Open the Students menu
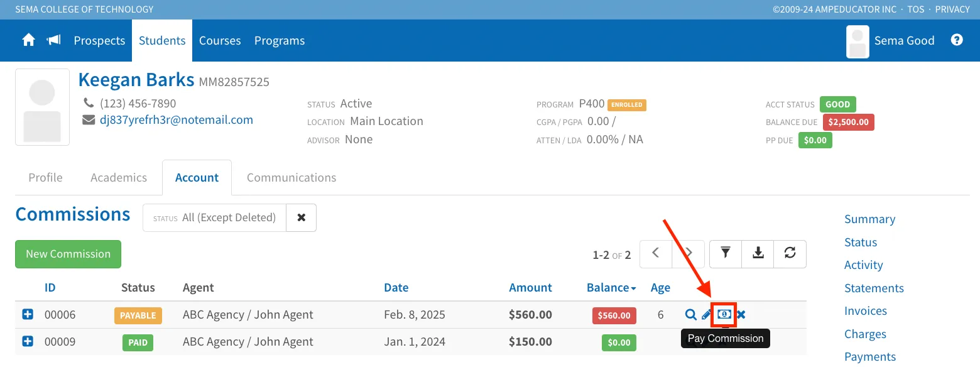 162,40
